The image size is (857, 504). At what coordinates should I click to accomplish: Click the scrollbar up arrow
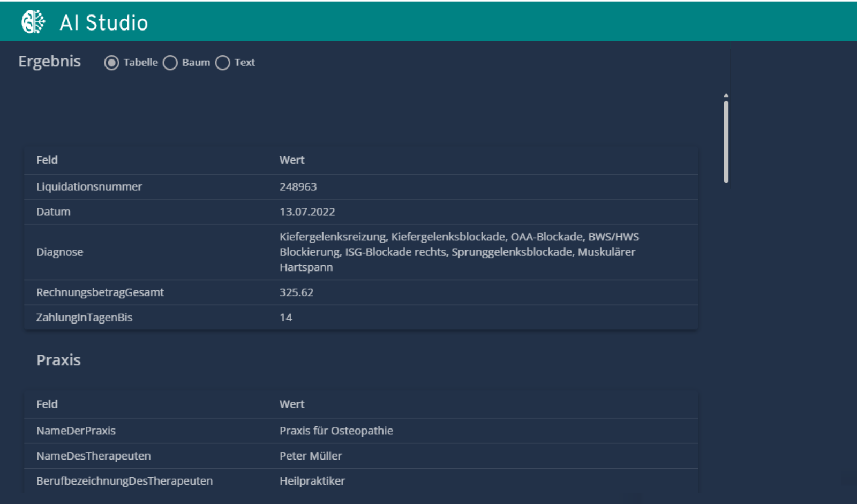tap(726, 95)
